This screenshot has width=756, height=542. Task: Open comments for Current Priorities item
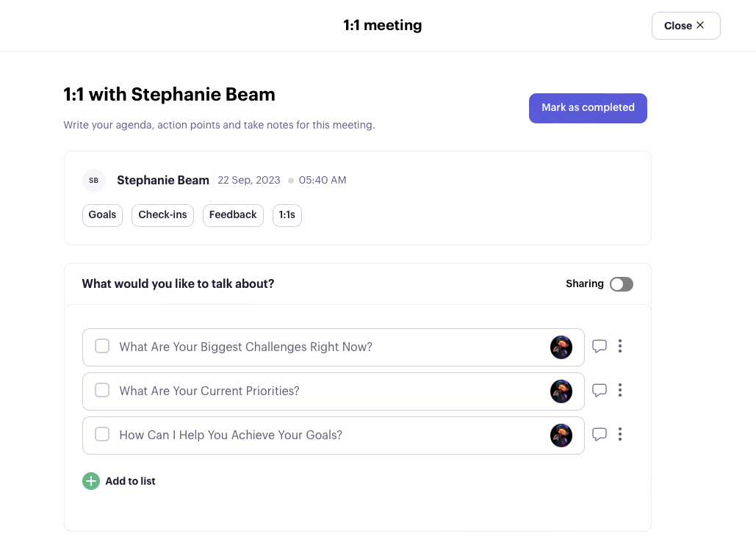[599, 390]
